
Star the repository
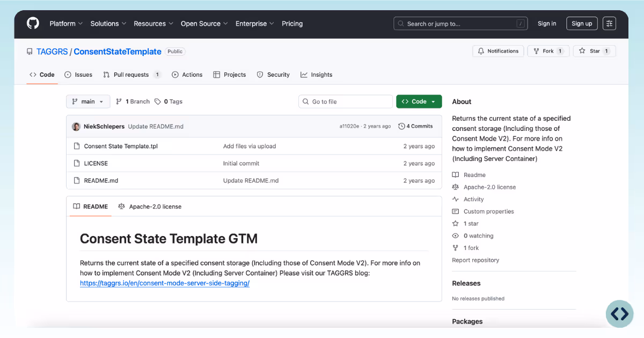click(x=595, y=51)
